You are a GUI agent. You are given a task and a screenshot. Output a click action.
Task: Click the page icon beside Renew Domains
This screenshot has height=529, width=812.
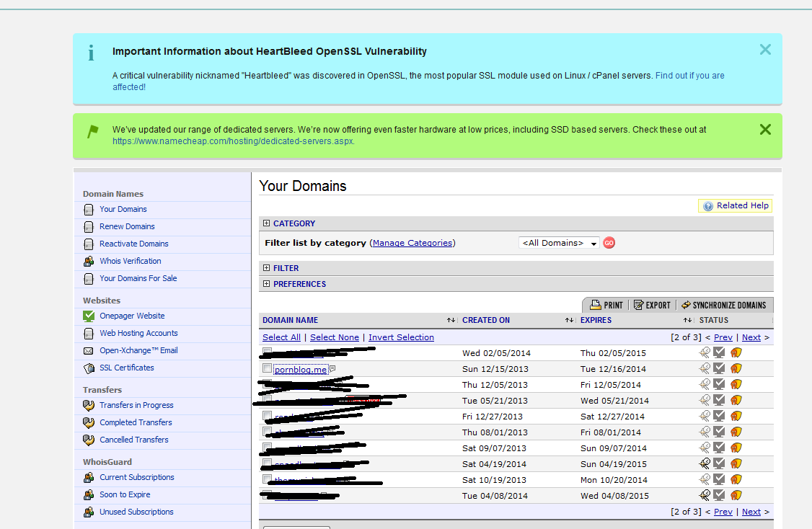point(89,227)
